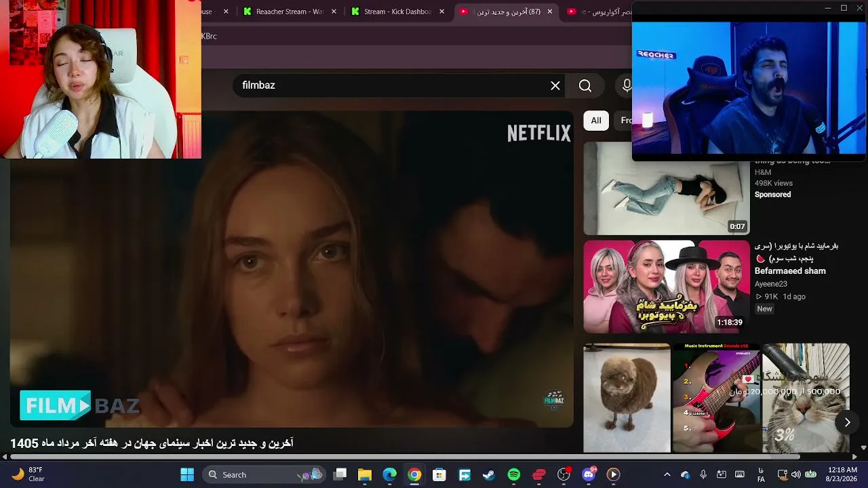Click the 91K 1d ago text
868x488 pixels.
tap(780, 296)
